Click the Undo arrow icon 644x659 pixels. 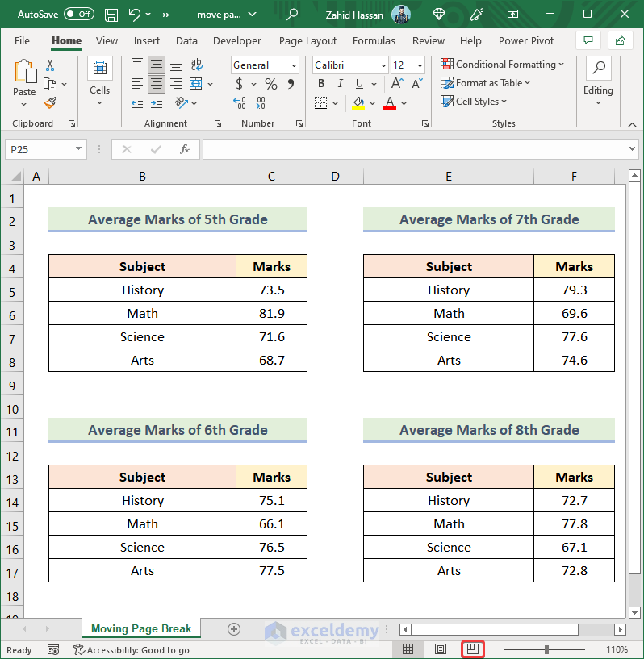click(135, 15)
